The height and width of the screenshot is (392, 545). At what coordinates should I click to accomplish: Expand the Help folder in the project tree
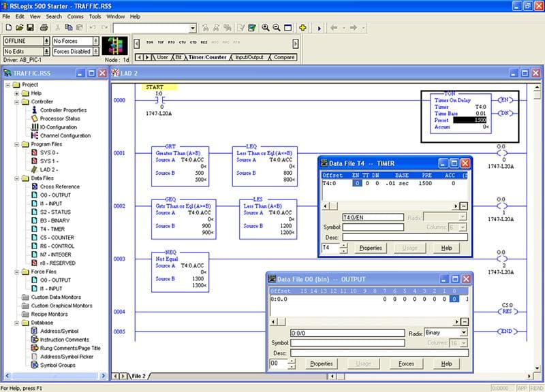coord(16,93)
